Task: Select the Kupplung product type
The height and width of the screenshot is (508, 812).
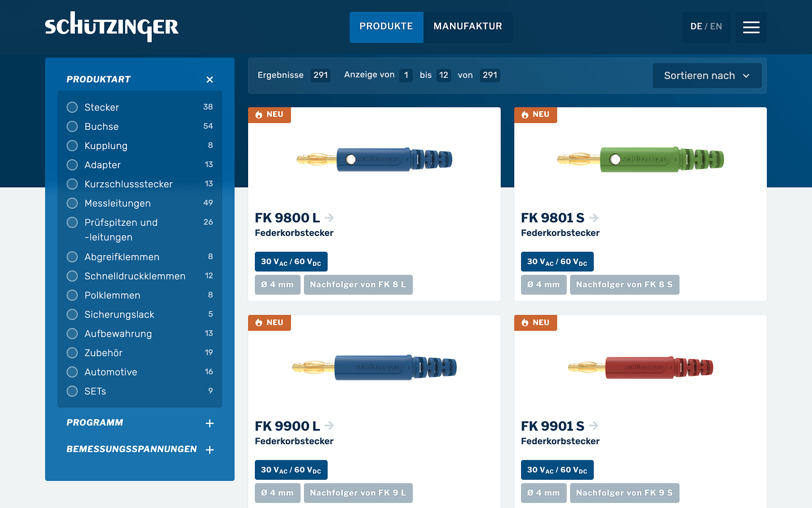Action: [72, 146]
